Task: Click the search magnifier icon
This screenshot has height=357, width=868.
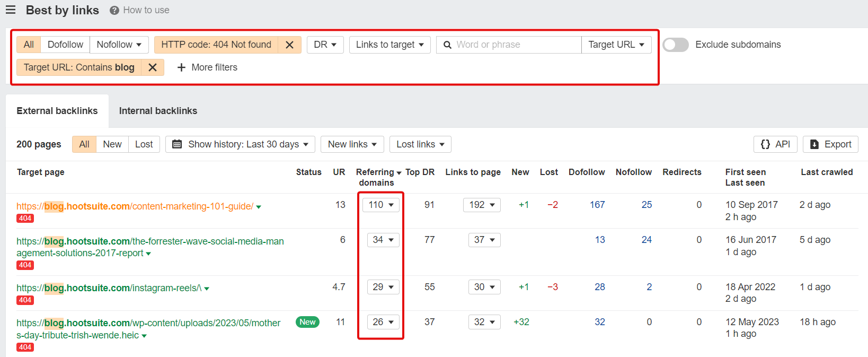Action: [447, 45]
